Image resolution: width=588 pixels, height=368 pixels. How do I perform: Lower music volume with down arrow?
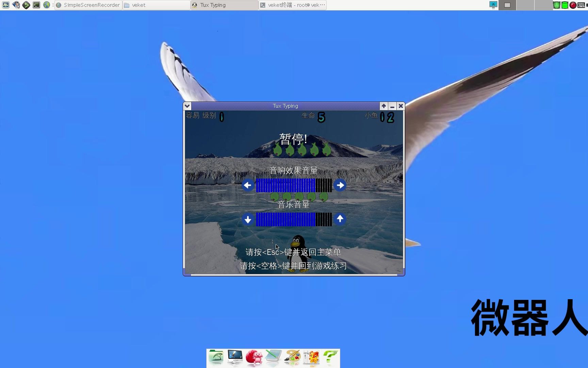click(x=248, y=219)
